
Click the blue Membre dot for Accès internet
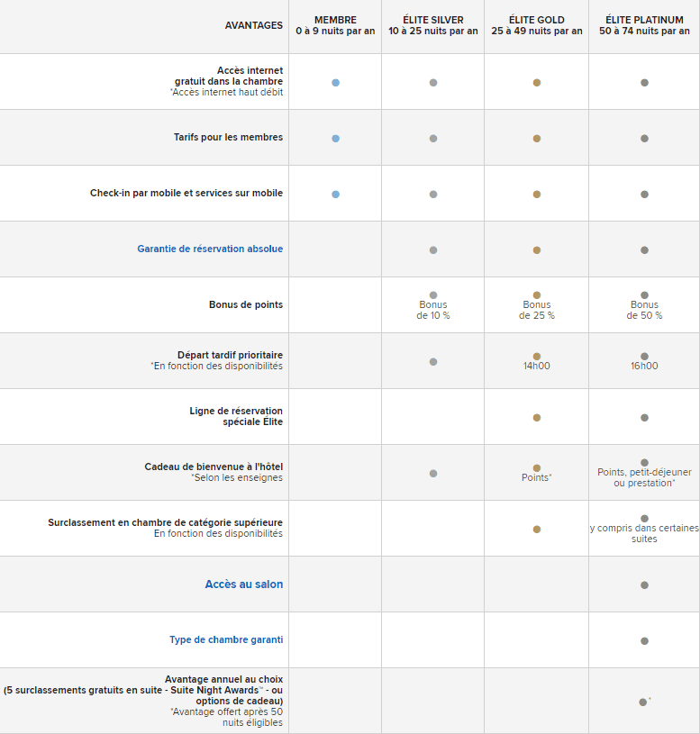pos(335,83)
